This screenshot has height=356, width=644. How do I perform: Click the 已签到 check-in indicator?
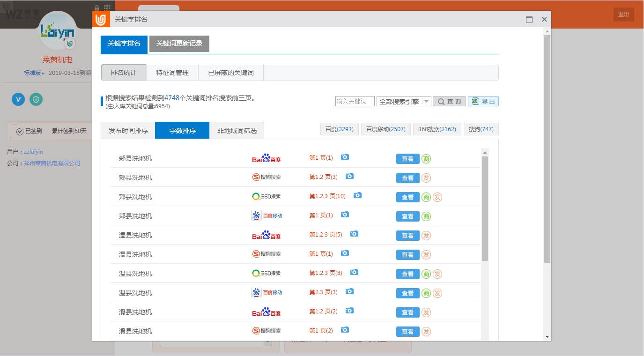[29, 132]
